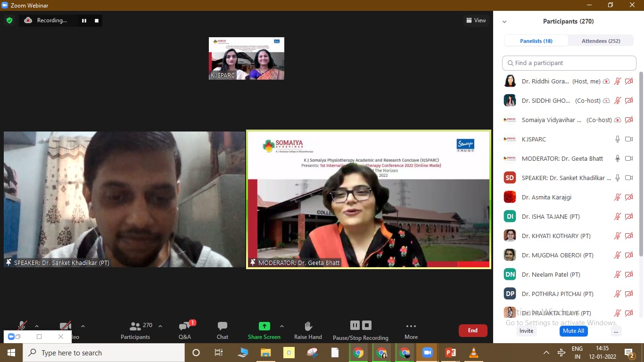Open File Explorer from the taskbar
Image resolution: width=644 pixels, height=362 pixels.
coord(265,353)
